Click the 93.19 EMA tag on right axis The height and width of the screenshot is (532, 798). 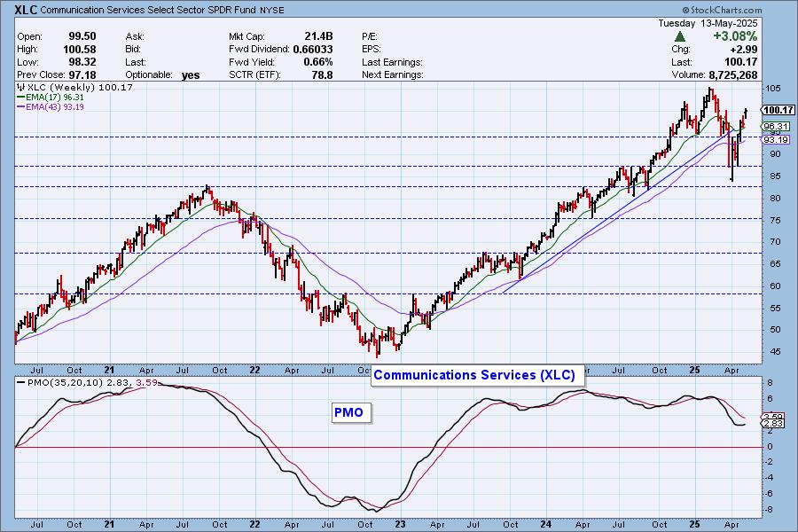click(x=776, y=139)
